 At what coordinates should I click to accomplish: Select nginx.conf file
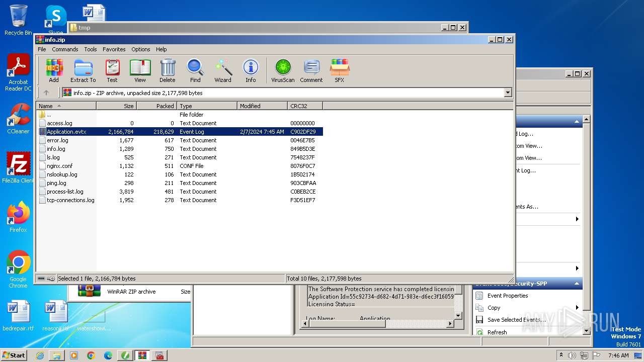180,166
